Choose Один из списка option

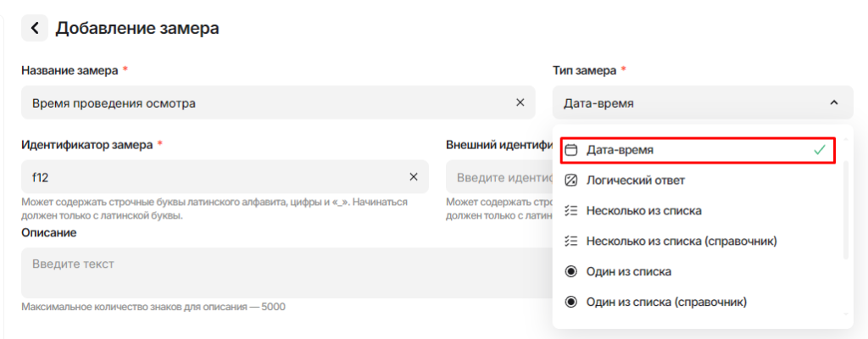698,272
